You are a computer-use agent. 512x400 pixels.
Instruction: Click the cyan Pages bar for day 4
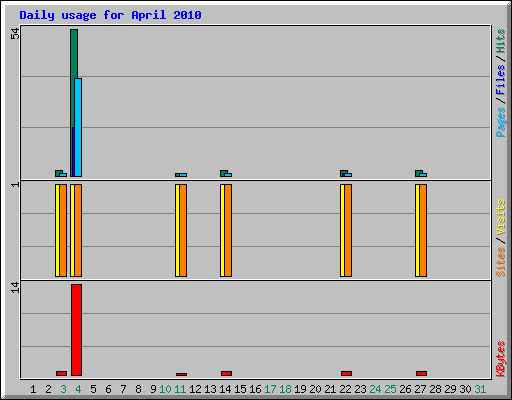[x=78, y=127]
